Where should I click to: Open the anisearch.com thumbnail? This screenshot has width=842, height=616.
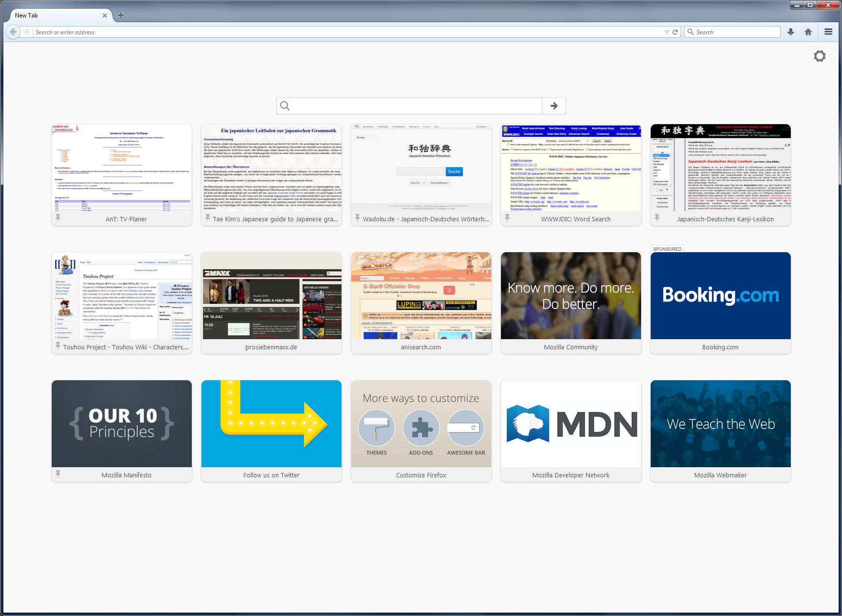[421, 296]
